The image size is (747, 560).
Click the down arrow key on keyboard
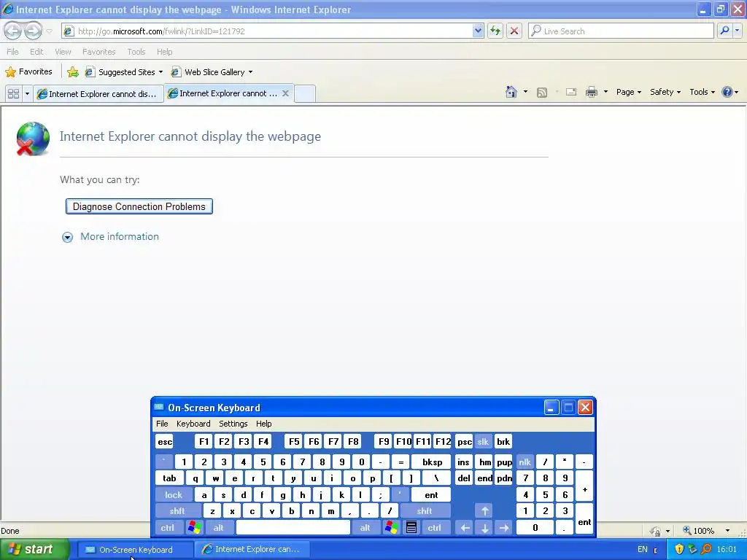tap(484, 528)
